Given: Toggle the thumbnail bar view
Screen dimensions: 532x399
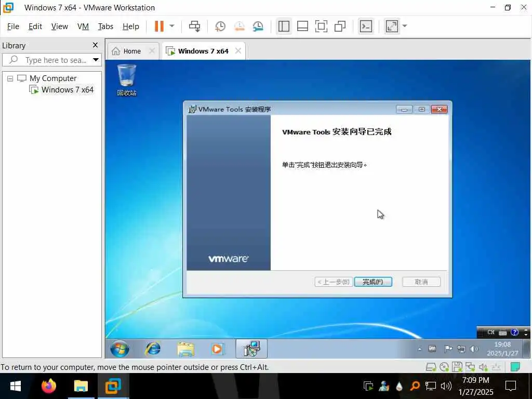Looking at the screenshot, I should (x=302, y=26).
